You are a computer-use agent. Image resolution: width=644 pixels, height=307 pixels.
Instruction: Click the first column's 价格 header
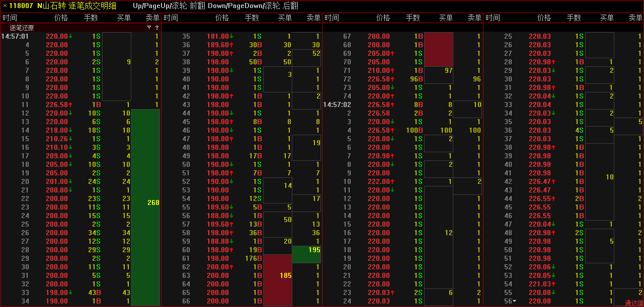[61, 18]
